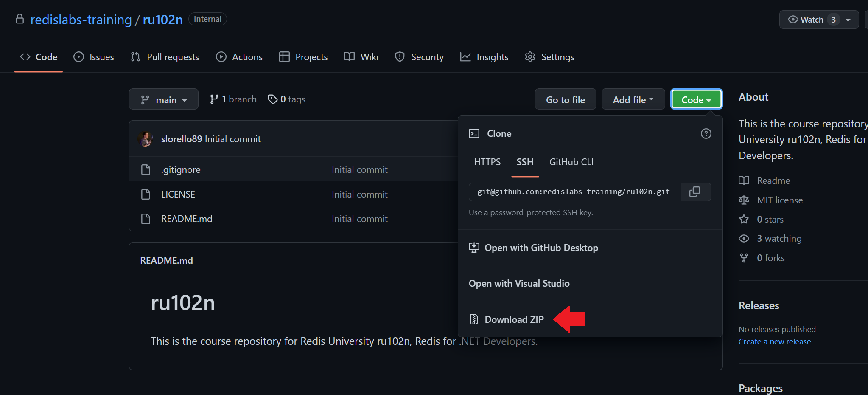Open repository Settings tab
868x395 pixels.
550,57
